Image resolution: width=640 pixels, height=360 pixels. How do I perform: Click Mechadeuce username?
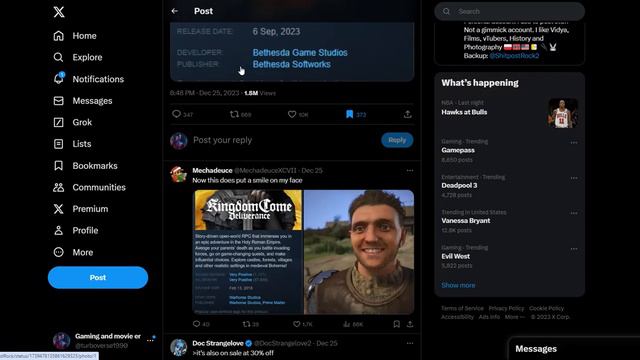pyautogui.click(x=212, y=171)
